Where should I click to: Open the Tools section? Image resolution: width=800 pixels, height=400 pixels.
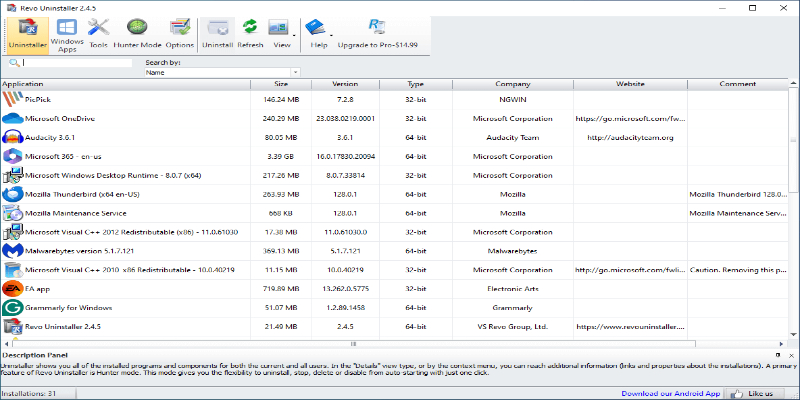coord(98,35)
